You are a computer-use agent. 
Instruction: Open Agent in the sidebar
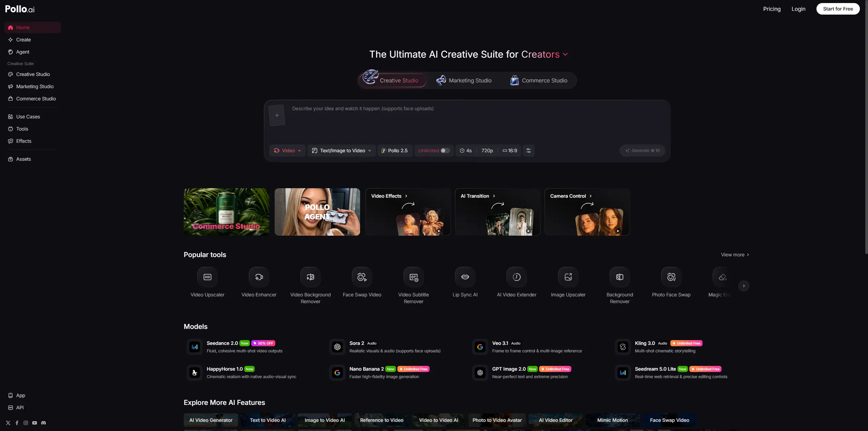[33, 52]
